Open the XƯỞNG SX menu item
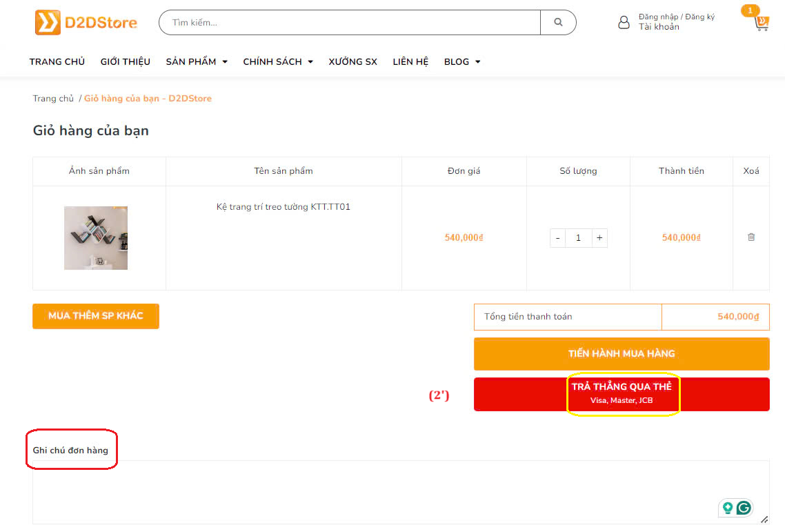 pos(352,61)
